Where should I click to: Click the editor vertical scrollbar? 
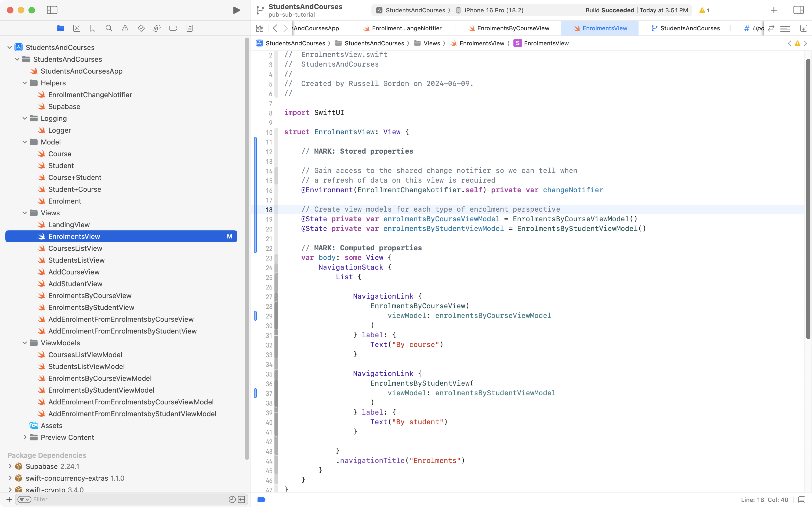[x=808, y=198]
